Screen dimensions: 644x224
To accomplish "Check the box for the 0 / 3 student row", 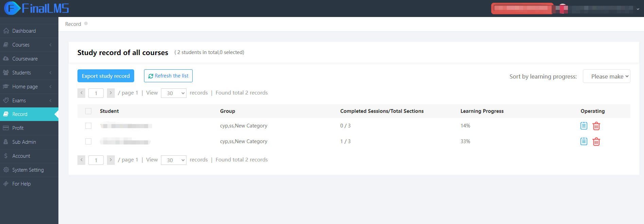I will click(x=88, y=126).
